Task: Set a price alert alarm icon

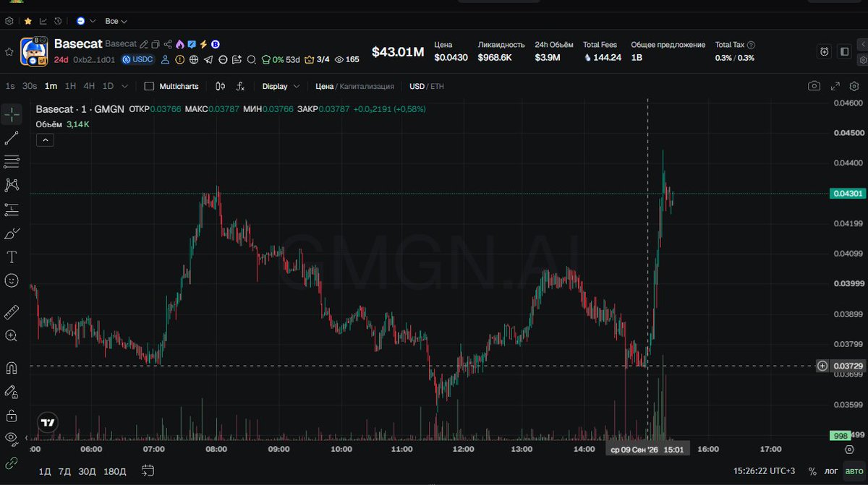Action: click(825, 51)
